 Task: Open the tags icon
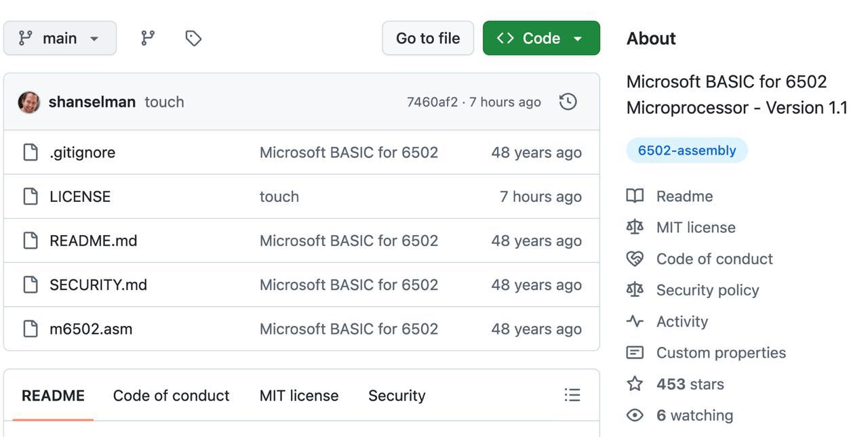[x=193, y=38]
